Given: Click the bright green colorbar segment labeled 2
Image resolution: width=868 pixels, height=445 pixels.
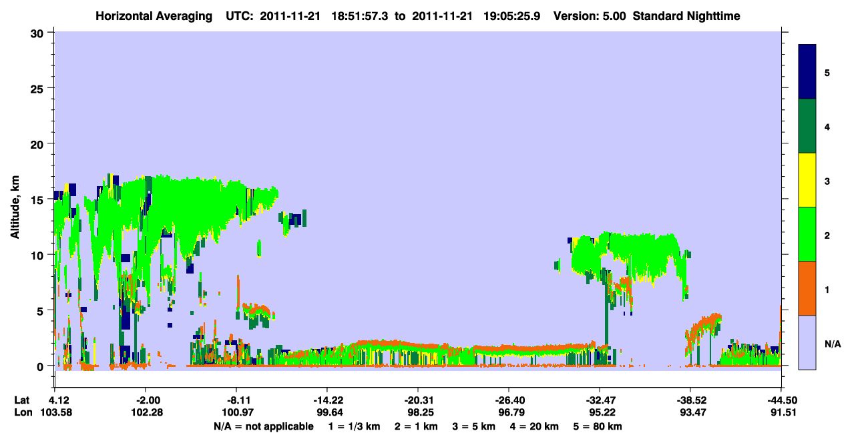Looking at the screenshot, I should [807, 234].
